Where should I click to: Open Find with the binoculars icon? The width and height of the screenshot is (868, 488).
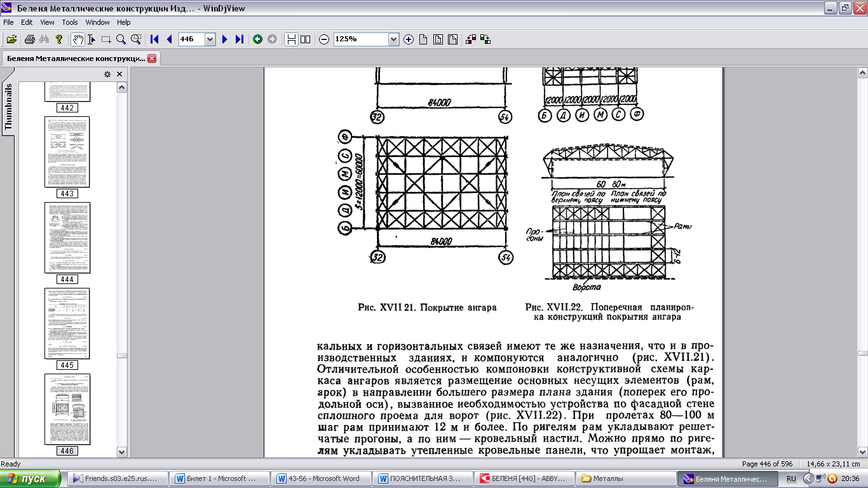pos(44,39)
